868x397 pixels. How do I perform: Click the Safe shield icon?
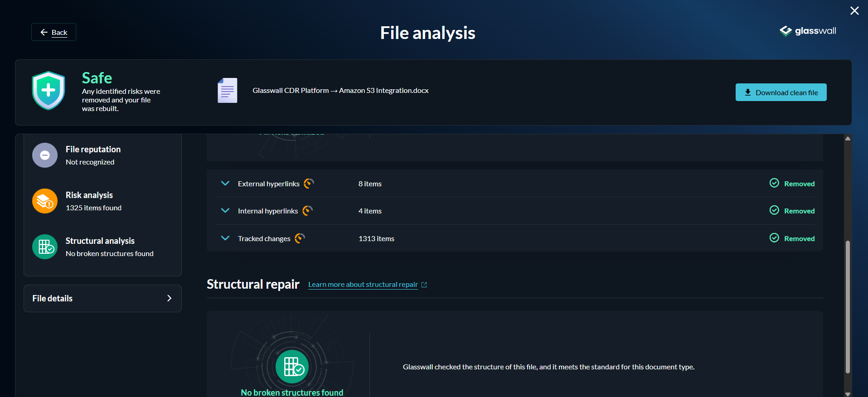click(x=48, y=90)
